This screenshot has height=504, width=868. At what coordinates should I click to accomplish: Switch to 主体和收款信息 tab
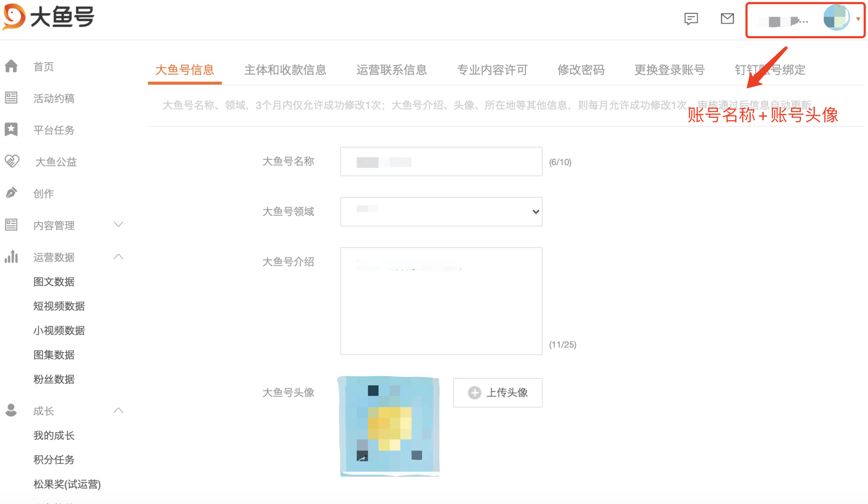coord(285,70)
